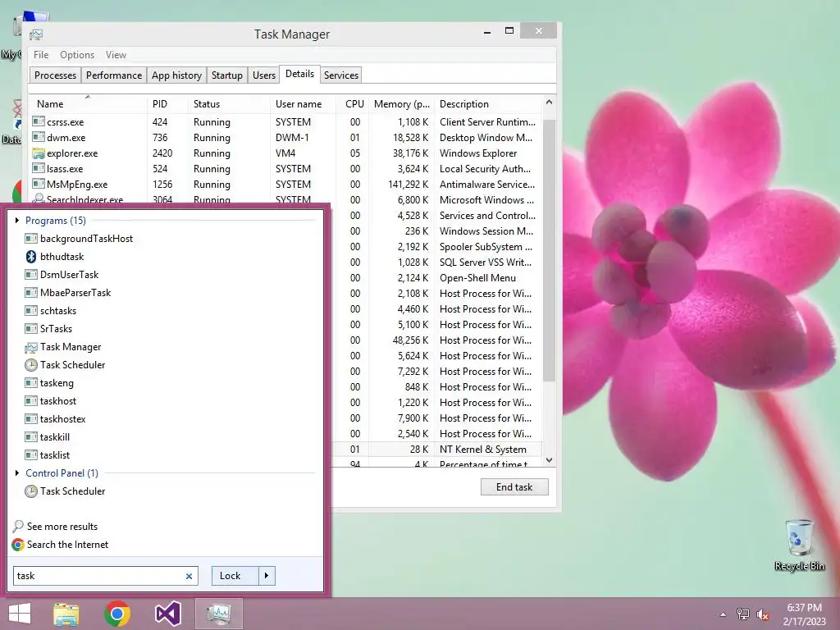Switch to App history tab

click(x=177, y=75)
